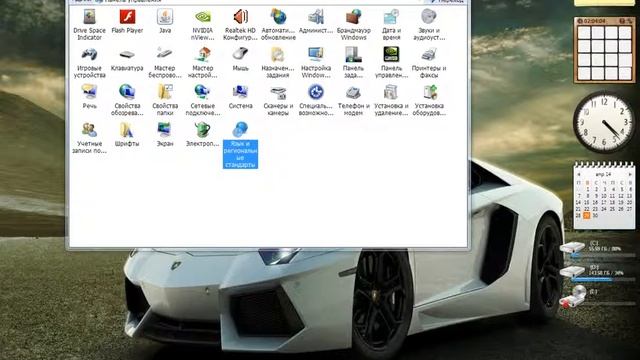Open Брандмауэр Windows icon
Screen dimensions: 640x360
coord(353,24)
